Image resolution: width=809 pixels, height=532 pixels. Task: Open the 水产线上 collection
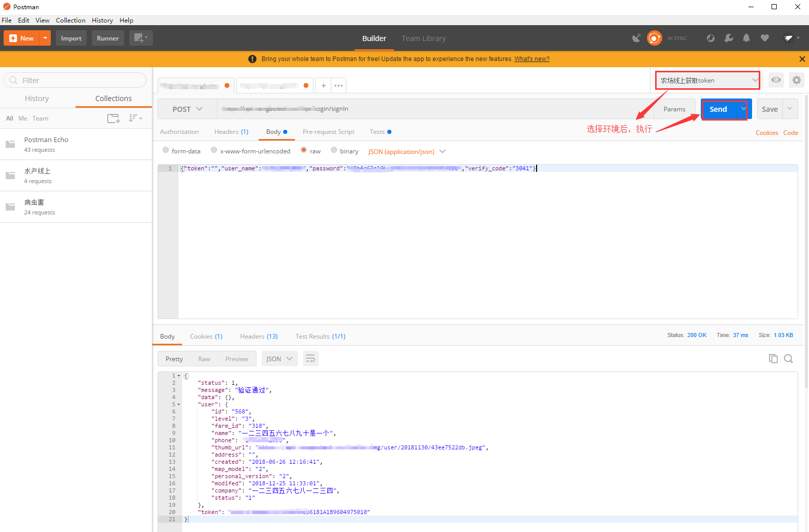[x=76, y=175]
